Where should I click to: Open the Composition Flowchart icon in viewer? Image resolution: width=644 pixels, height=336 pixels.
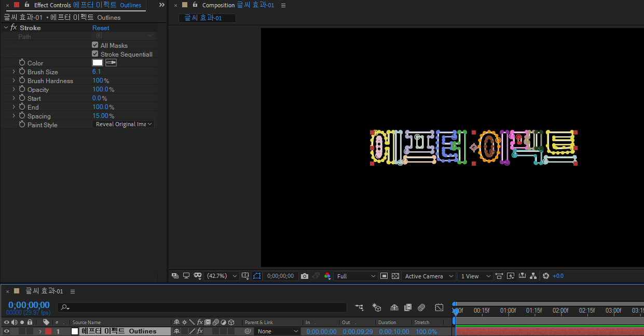click(533, 276)
